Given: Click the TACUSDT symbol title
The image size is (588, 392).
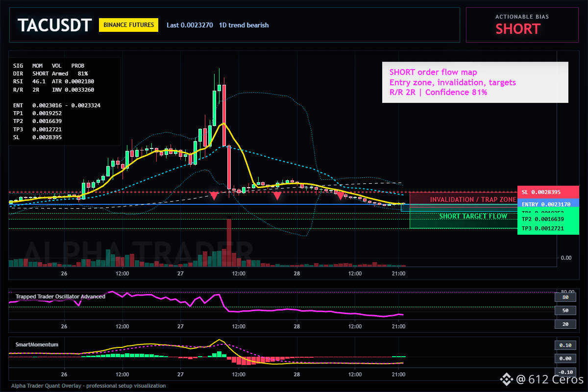Looking at the screenshot, I should (x=54, y=25).
